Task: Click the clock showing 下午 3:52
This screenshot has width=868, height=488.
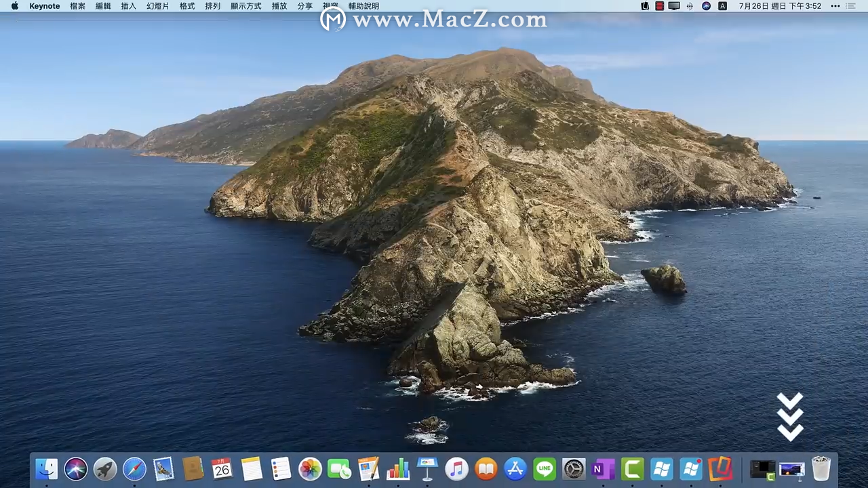Action: pyautogui.click(x=781, y=6)
